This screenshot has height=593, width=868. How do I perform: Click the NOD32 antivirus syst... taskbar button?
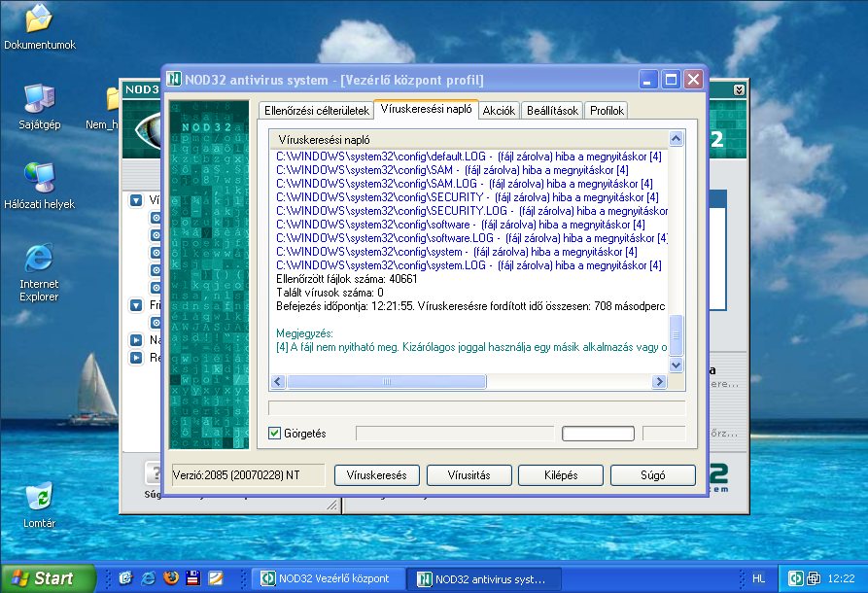[484, 579]
